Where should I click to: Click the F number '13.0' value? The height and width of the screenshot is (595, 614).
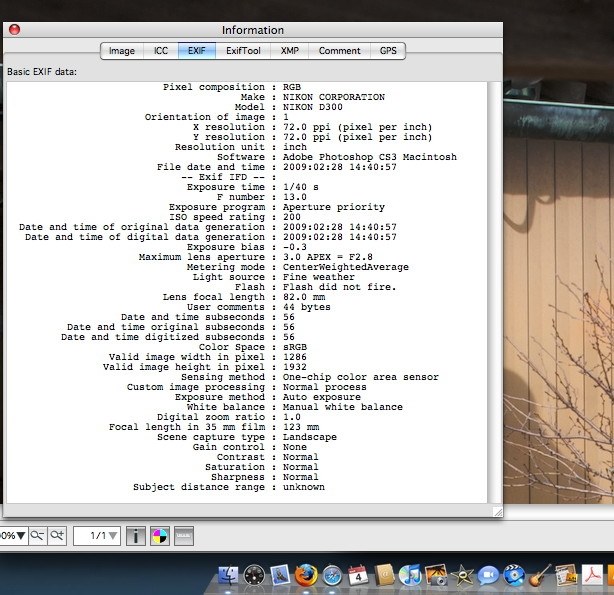(295, 197)
